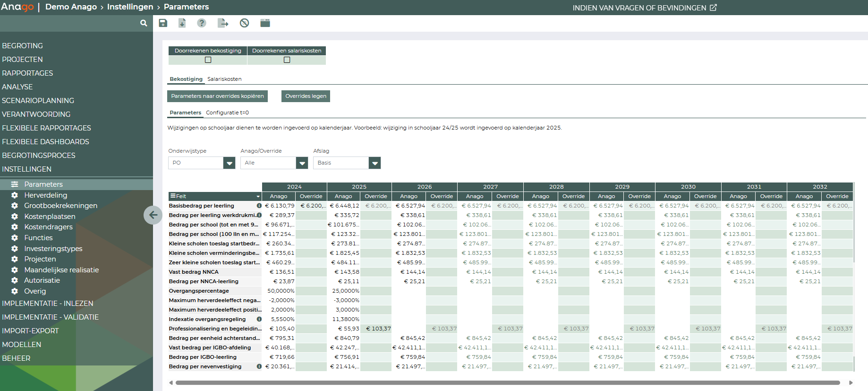This screenshot has width=868, height=391.
Task: Open the Onderwijstype dropdown
Action: [x=229, y=163]
